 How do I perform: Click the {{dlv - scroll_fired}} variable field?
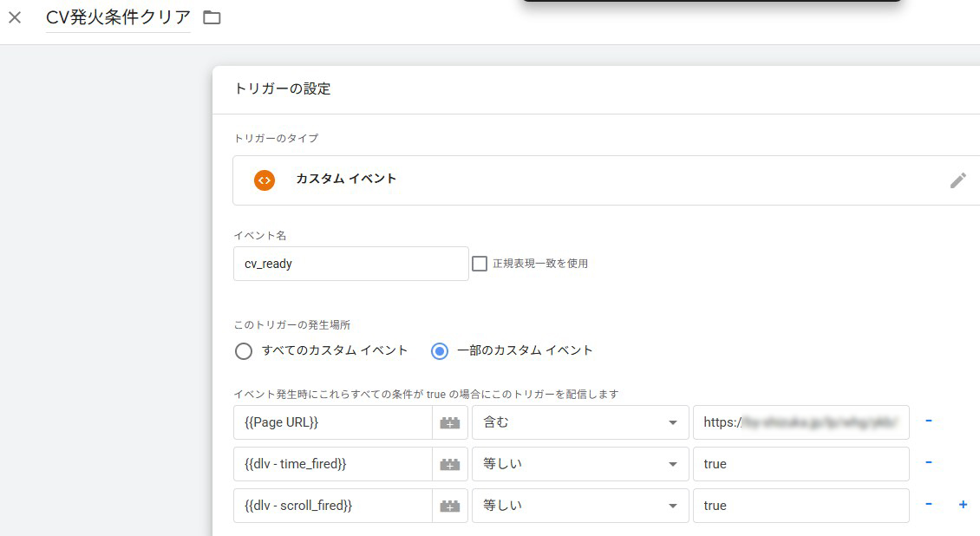[x=332, y=506]
